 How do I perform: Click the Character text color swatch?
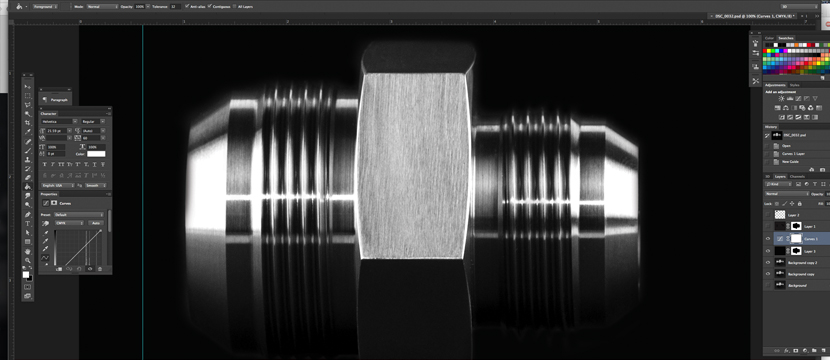[x=96, y=154]
